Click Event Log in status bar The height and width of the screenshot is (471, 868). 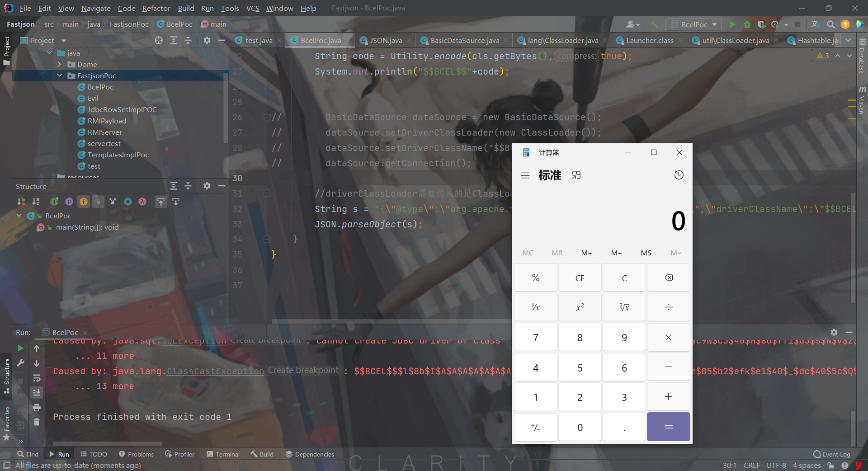coord(832,454)
